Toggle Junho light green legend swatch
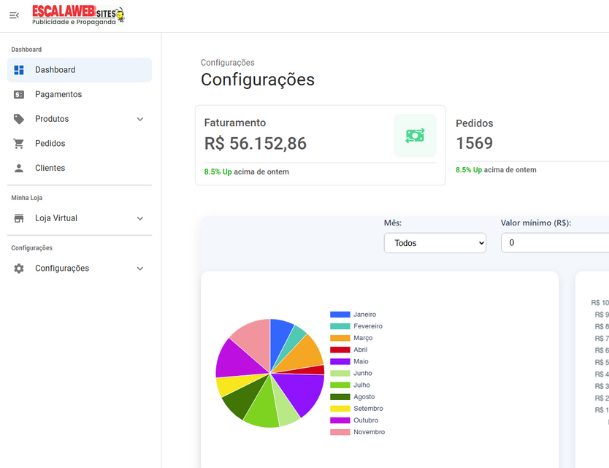The width and height of the screenshot is (609, 468). pos(340,373)
